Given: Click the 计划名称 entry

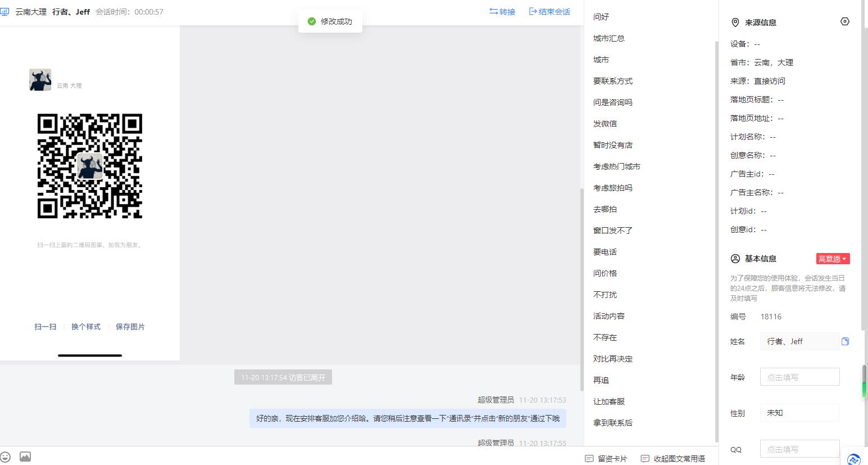Looking at the screenshot, I should click(x=753, y=137).
